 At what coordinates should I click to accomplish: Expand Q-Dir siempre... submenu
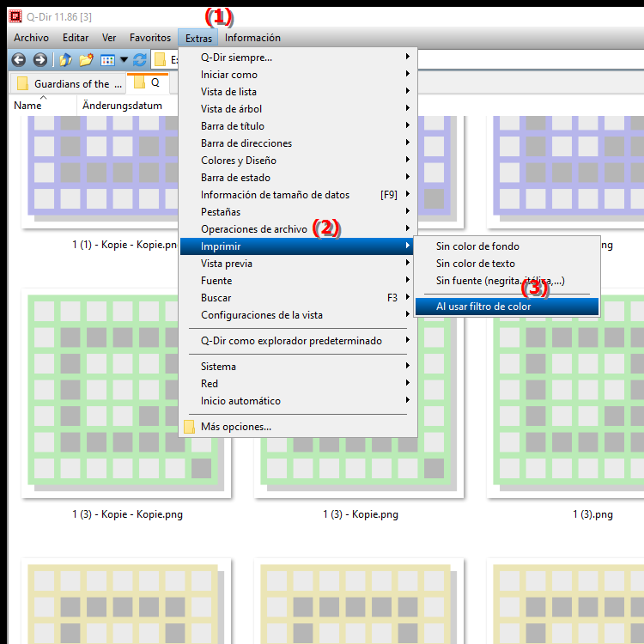click(299, 57)
